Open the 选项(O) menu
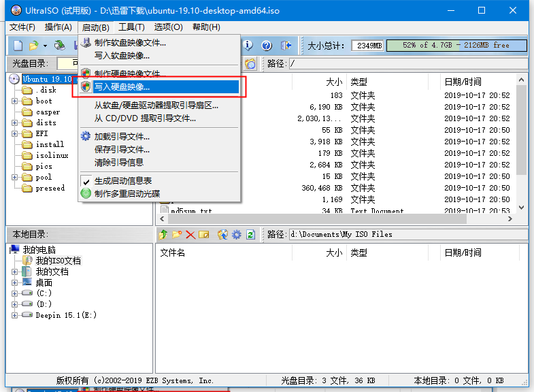 [168, 27]
